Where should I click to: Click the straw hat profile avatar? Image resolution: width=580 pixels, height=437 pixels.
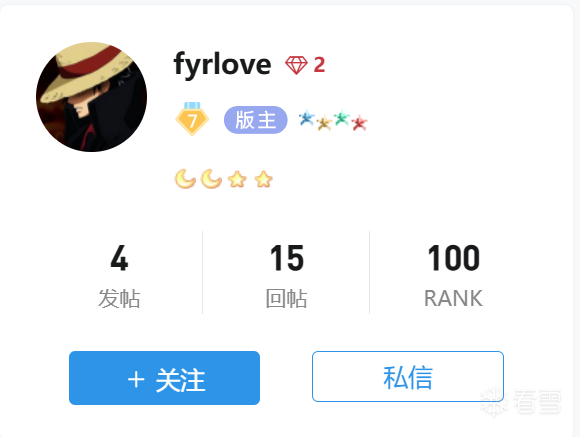(91, 97)
